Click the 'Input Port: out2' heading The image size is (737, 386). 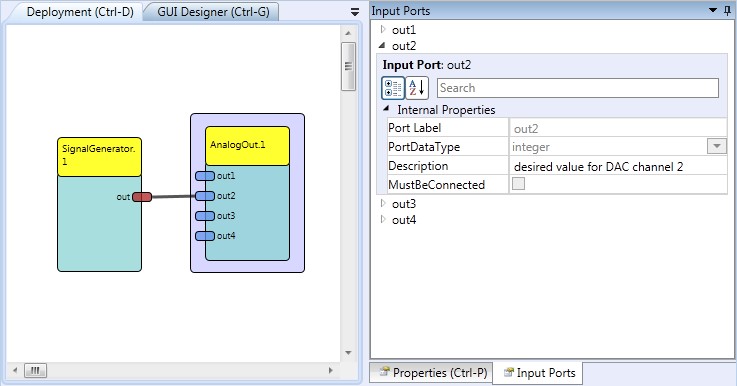coord(427,65)
